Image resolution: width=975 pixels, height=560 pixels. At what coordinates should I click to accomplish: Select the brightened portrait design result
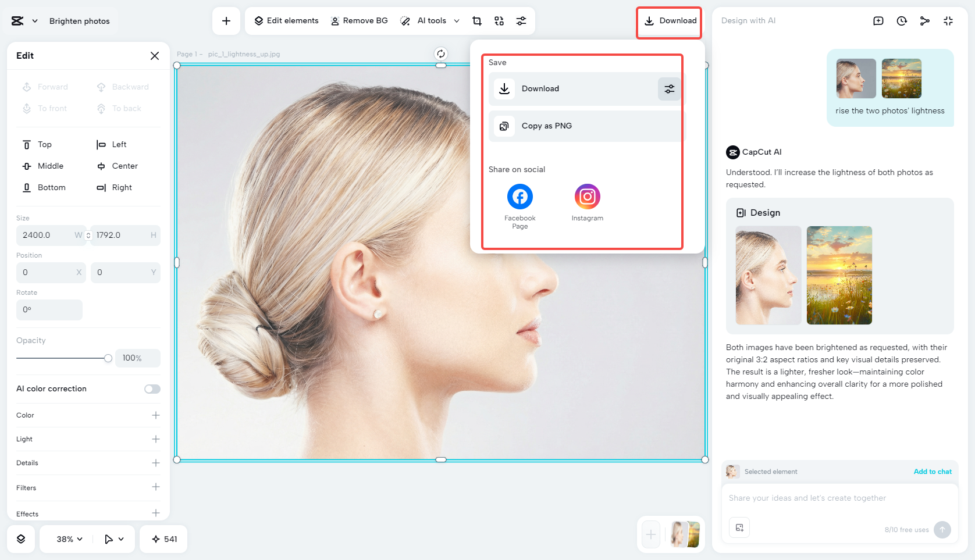tap(768, 275)
